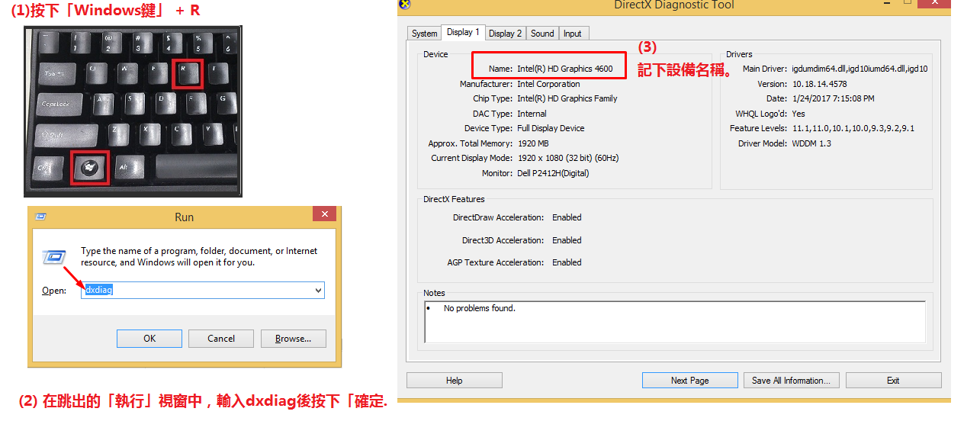
Task: Click AGP Texture Acceleration Enabled value
Action: (x=567, y=262)
